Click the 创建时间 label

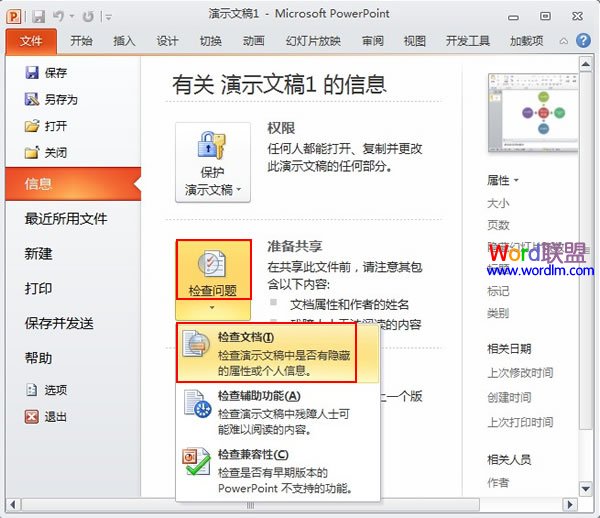click(509, 397)
